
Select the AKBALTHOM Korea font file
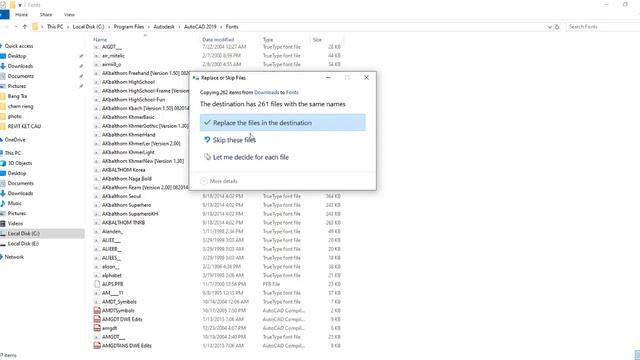pyautogui.click(x=123, y=170)
